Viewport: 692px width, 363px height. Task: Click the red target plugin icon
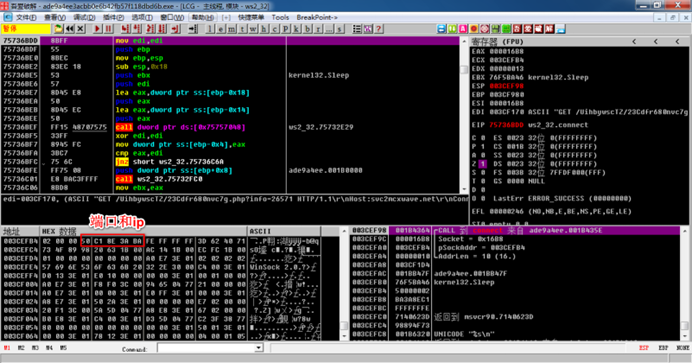485,29
